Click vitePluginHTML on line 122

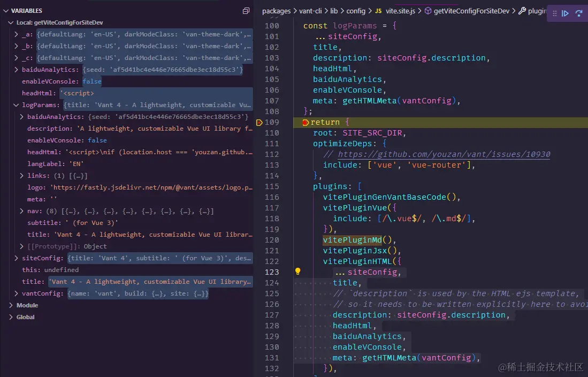click(x=357, y=261)
